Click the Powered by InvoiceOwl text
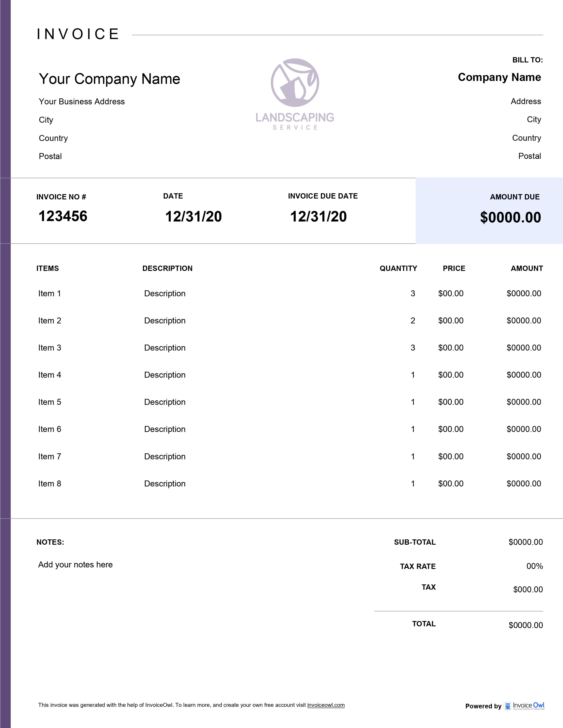The image size is (563, 728). pos(483,706)
